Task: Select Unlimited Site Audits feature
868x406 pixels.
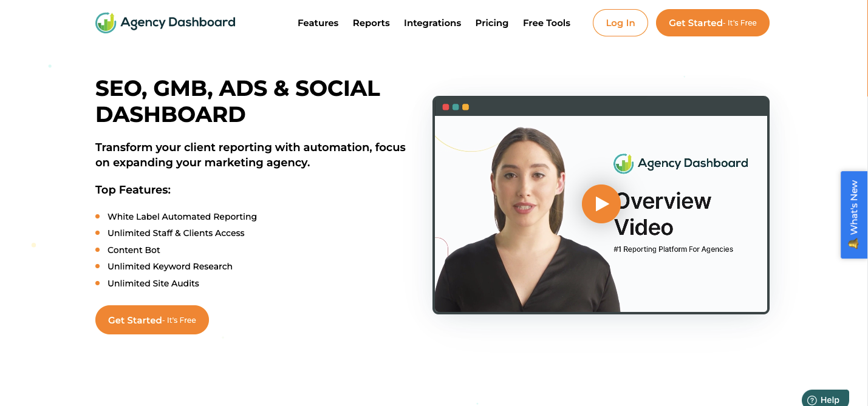Action: point(153,283)
